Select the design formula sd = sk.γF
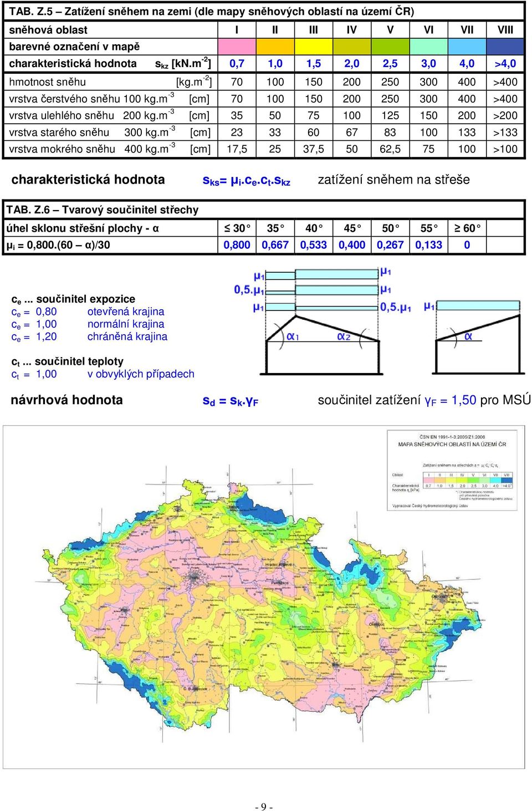 (231, 401)
